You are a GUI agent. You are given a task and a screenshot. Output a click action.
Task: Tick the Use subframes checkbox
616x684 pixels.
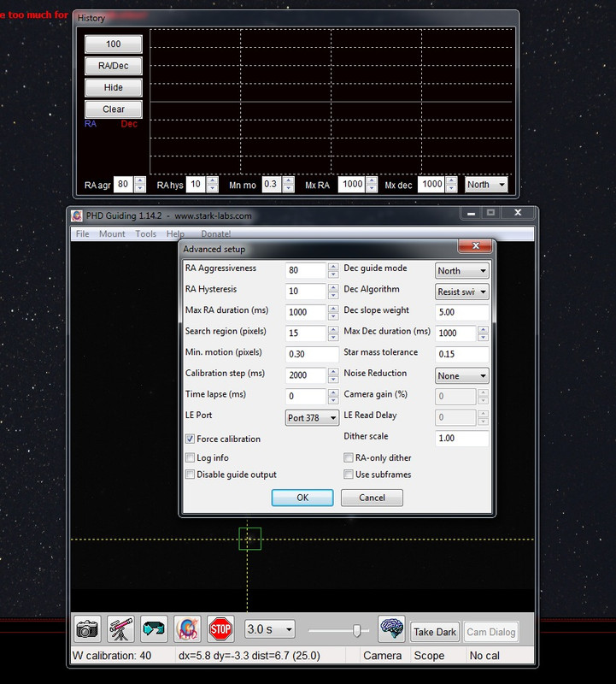coord(349,475)
